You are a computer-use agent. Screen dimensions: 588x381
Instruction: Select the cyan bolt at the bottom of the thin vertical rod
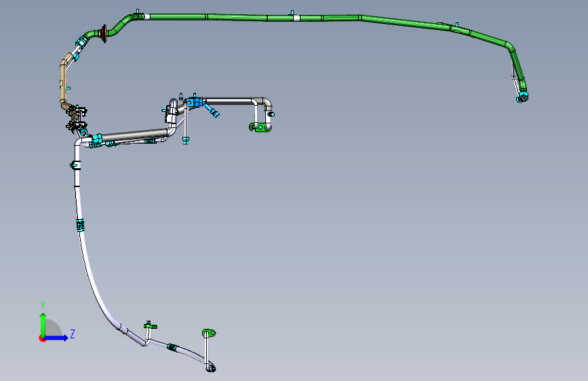click(x=186, y=141)
